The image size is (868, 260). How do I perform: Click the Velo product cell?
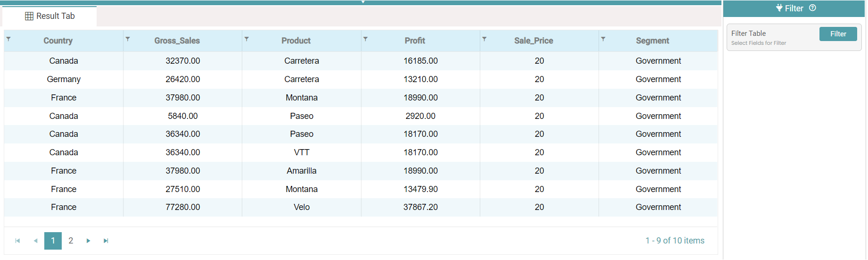point(302,207)
